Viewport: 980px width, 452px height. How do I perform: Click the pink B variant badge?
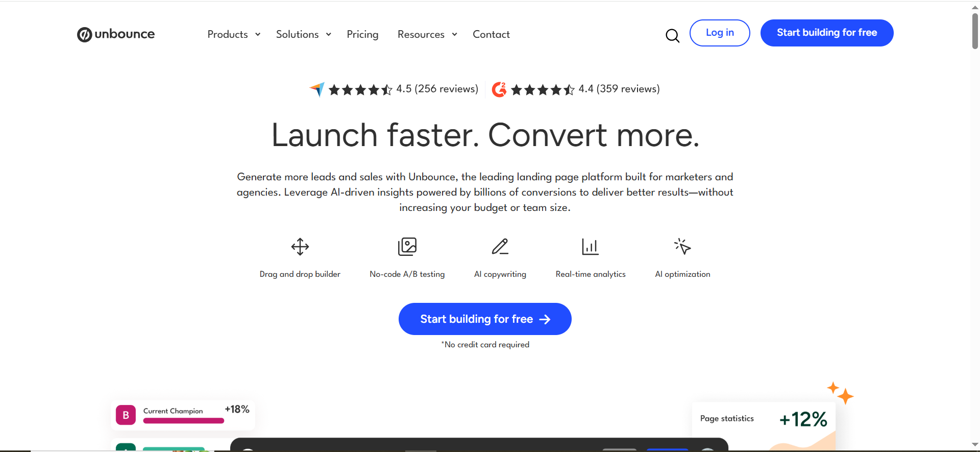click(x=126, y=415)
